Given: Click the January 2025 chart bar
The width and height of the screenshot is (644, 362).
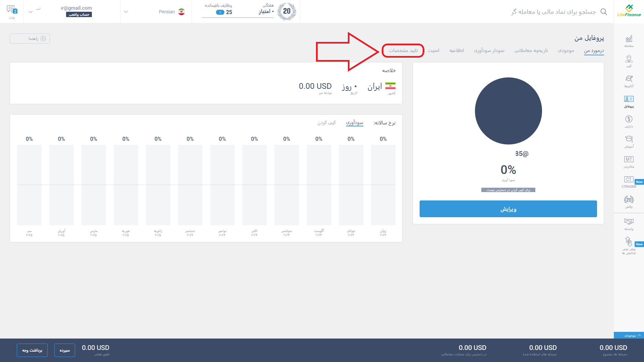Looking at the screenshot, I should coord(158,185).
